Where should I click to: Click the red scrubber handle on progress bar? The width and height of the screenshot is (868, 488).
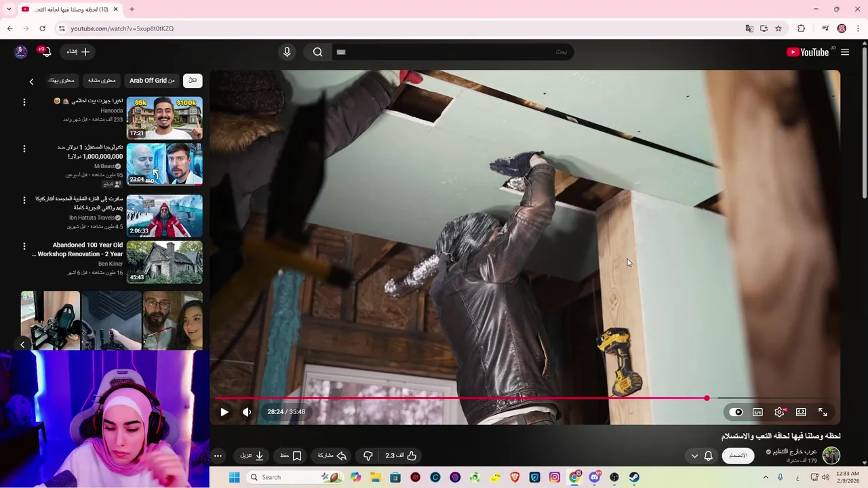707,399
